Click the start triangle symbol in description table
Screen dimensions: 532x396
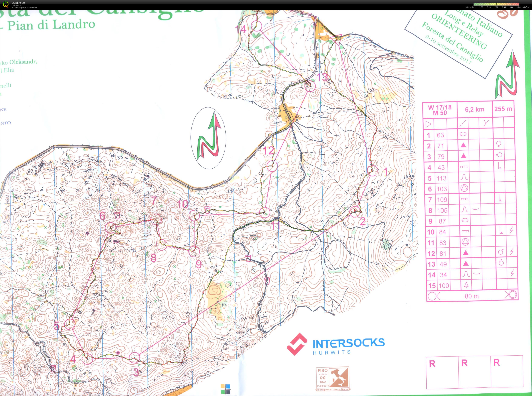(x=428, y=124)
